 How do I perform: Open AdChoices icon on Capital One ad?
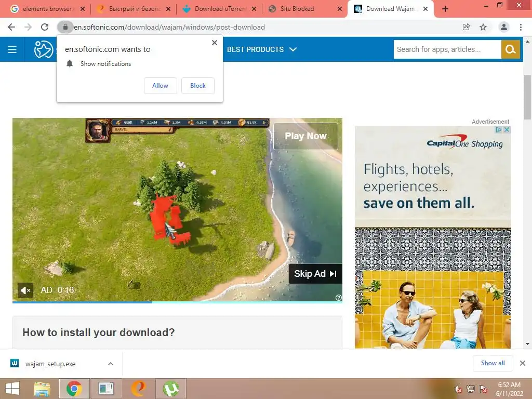point(498,129)
